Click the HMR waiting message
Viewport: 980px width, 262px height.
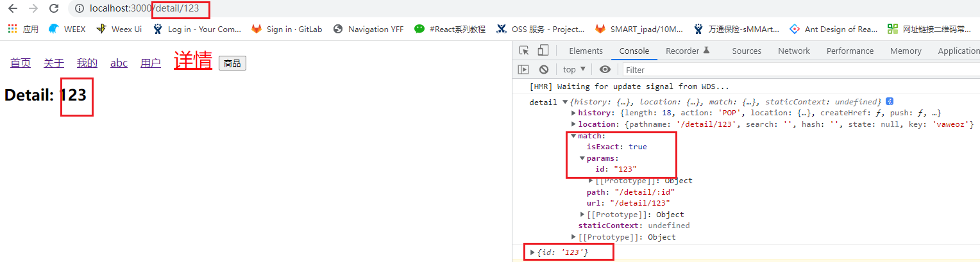[x=629, y=86]
